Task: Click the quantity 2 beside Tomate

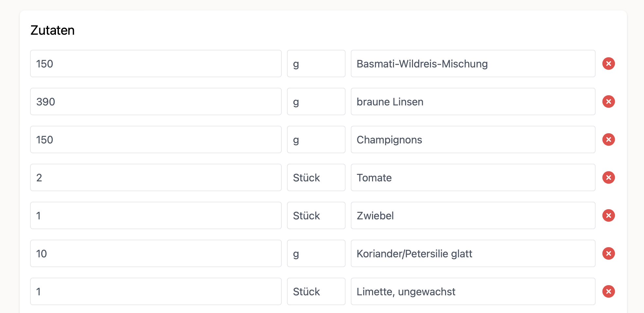Action: pyautogui.click(x=155, y=177)
